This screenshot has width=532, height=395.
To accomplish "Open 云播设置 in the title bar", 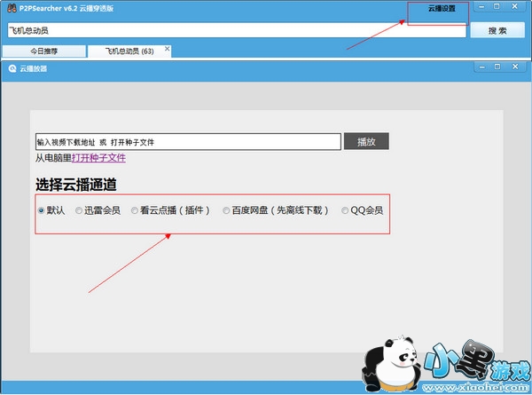I will tap(442, 9).
